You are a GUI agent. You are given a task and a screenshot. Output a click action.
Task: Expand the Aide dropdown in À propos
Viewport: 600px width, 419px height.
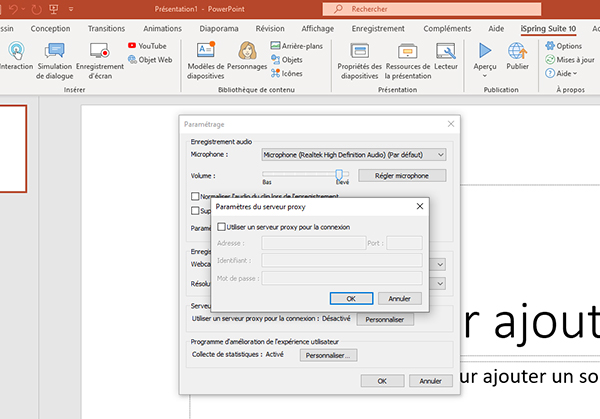565,74
